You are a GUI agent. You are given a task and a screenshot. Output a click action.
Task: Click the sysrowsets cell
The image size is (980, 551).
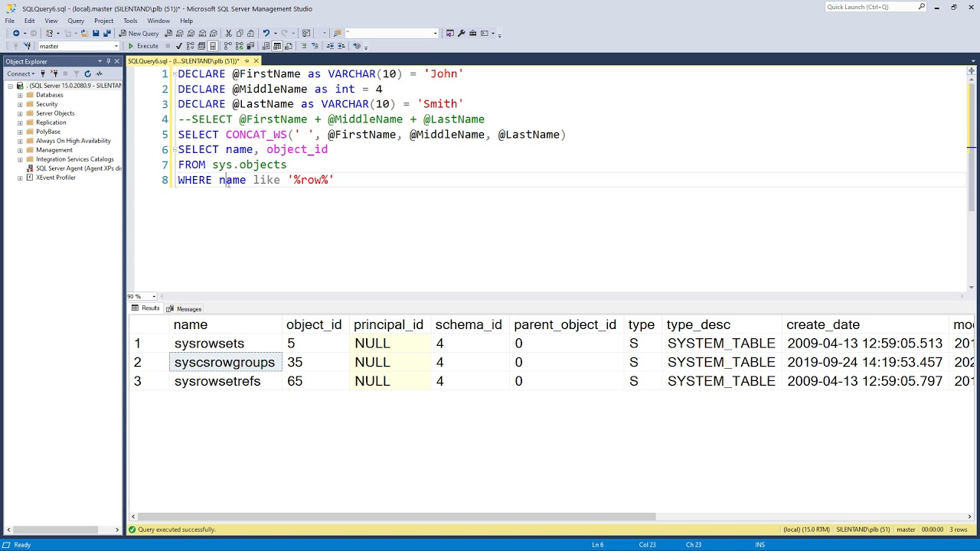click(226, 344)
